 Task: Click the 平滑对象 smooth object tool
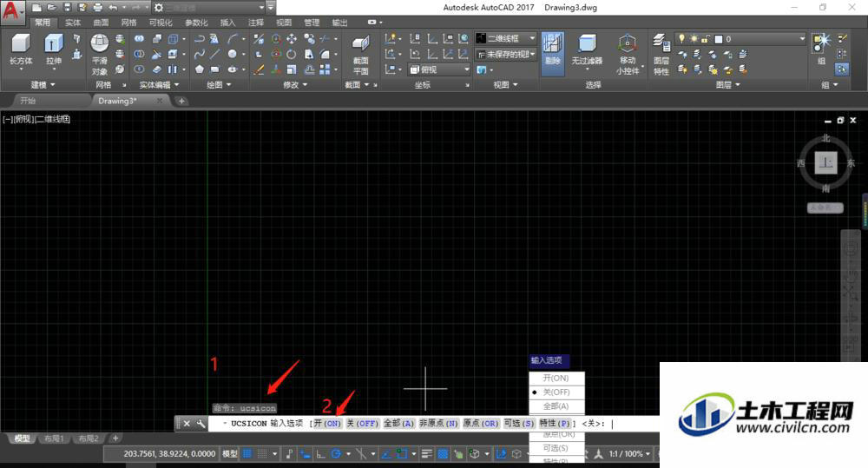click(100, 55)
